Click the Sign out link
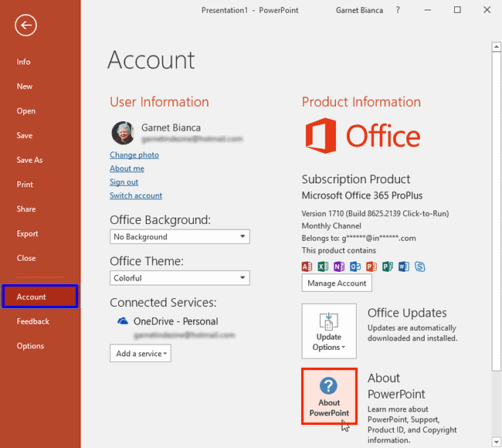Screen dimensions: 502x448 [124, 182]
